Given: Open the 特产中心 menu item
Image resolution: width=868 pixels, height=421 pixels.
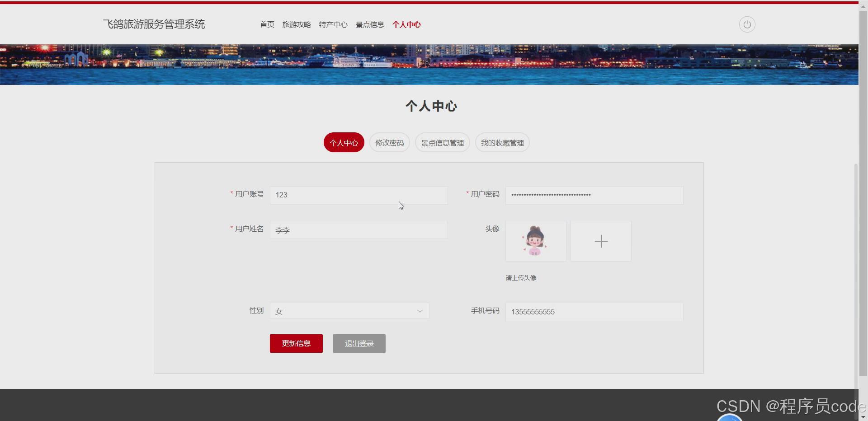Looking at the screenshot, I should [333, 24].
